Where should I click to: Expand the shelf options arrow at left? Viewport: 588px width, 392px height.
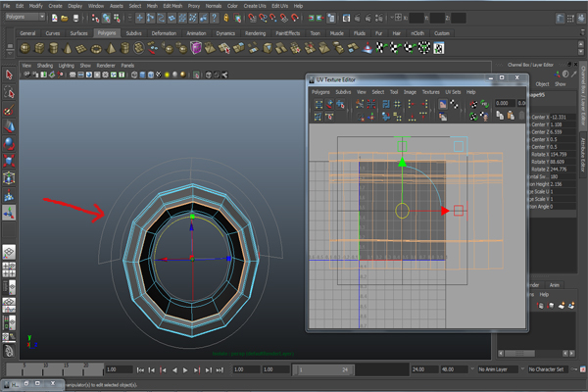click(10, 54)
